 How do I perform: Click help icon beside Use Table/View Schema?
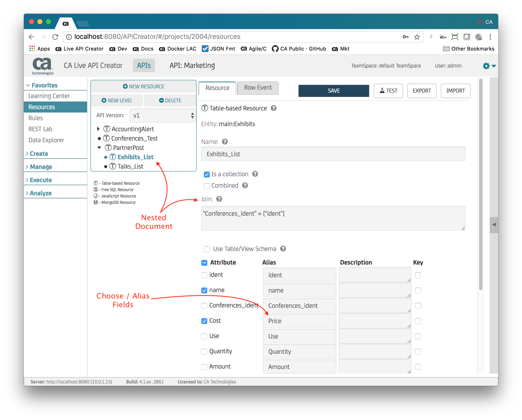[283, 249]
